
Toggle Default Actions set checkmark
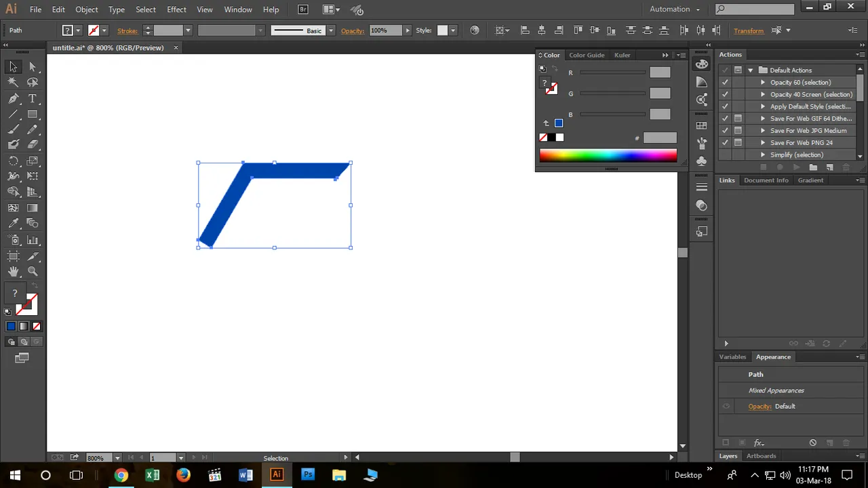tap(725, 70)
